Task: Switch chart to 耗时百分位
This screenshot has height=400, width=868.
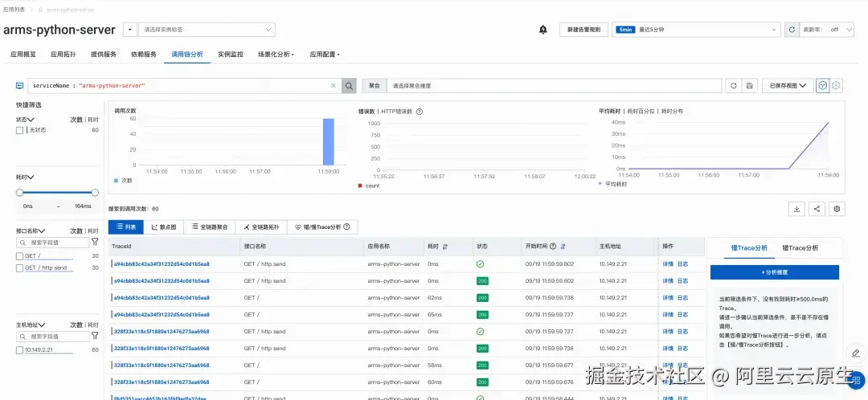Action: (x=642, y=111)
